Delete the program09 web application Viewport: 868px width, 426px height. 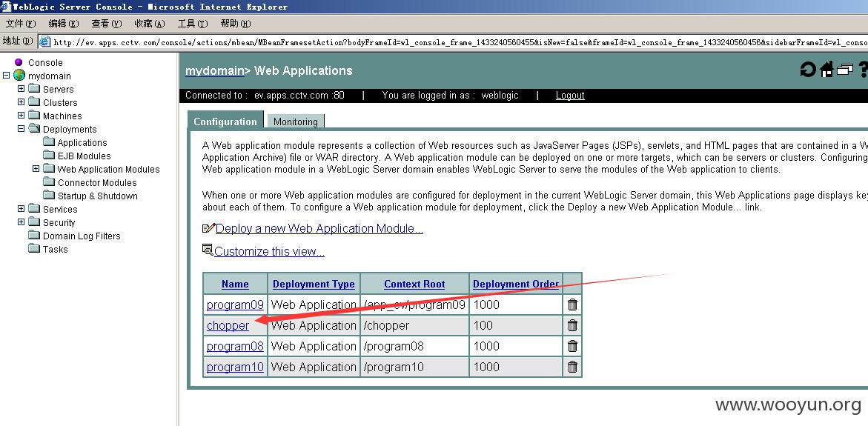572,304
